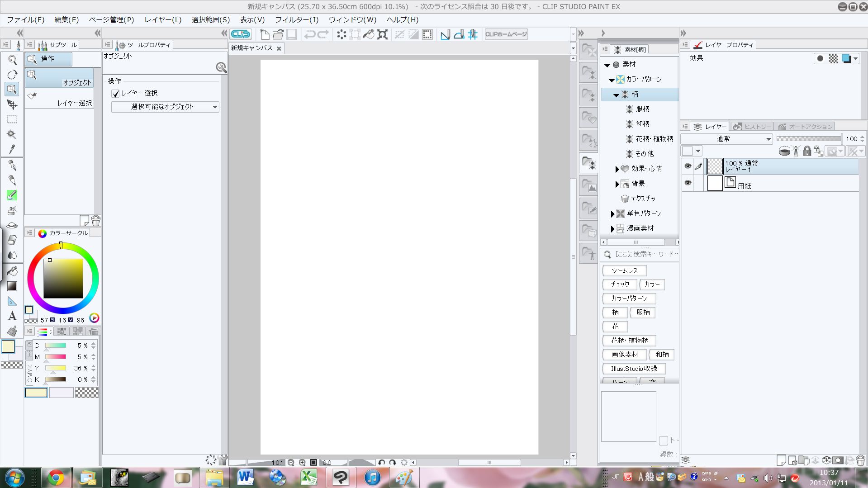This screenshot has height=488, width=868.
Task: Select the Rectangle selection marquee tool
Action: click(12, 119)
